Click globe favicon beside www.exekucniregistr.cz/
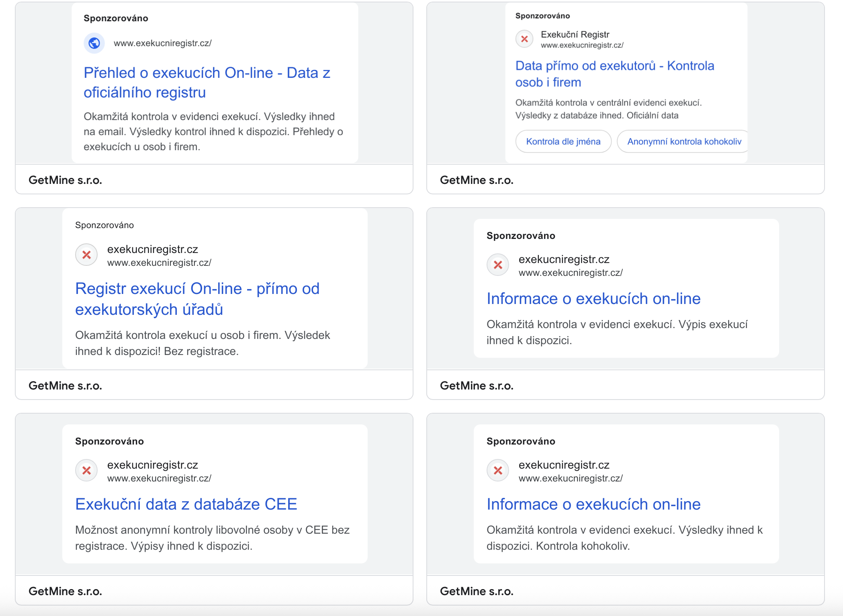This screenshot has height=616, width=843. pyautogui.click(x=94, y=43)
